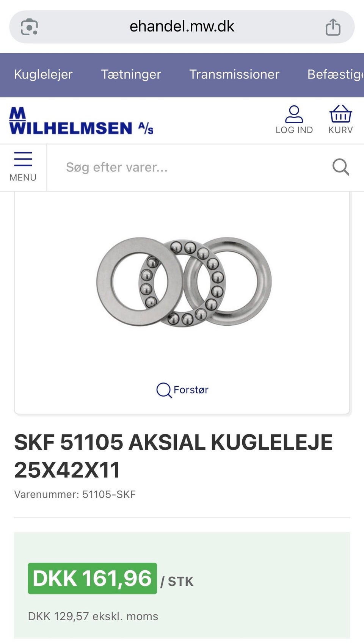Tap the DKK 129,57 ekskl. moms text
364x643 pixels.
coord(93,616)
